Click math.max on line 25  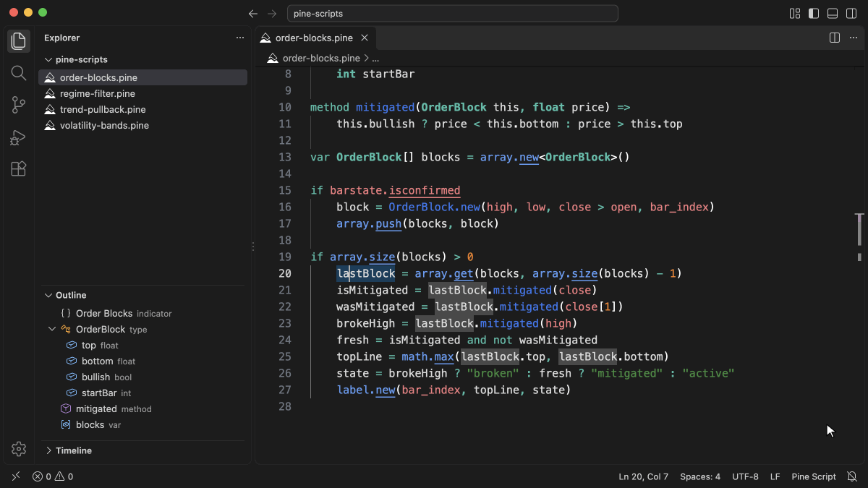pos(428,356)
